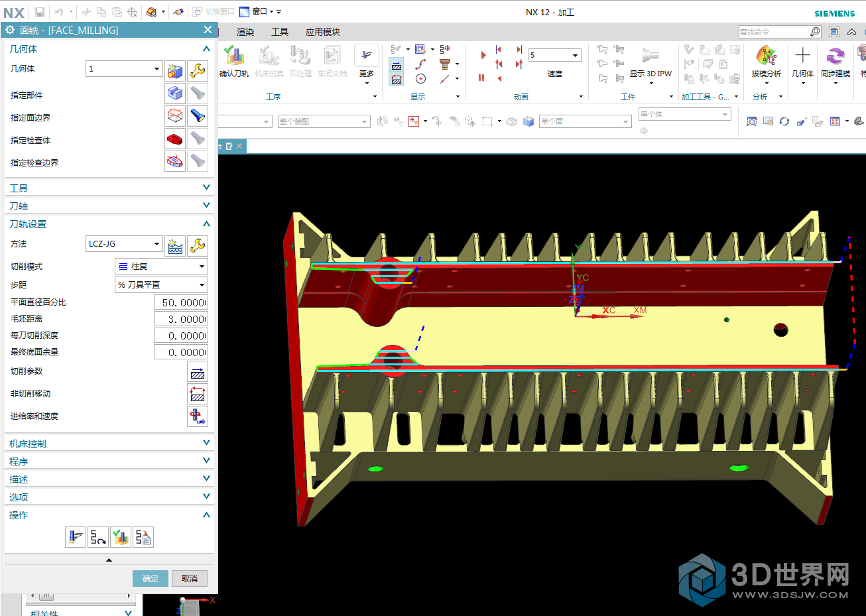The width and height of the screenshot is (866, 616).
Task: Open the 切削模式 往复 dropdown
Action: (x=161, y=267)
